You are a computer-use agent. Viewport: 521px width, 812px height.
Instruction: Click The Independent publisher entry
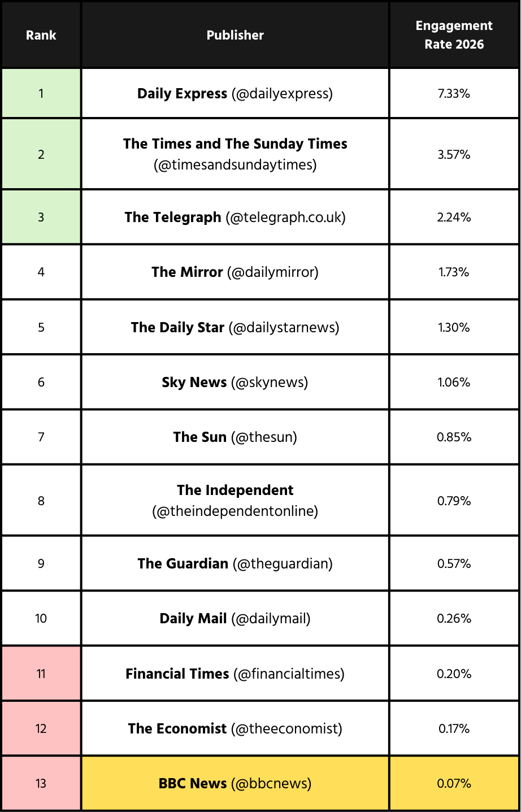pos(235,501)
